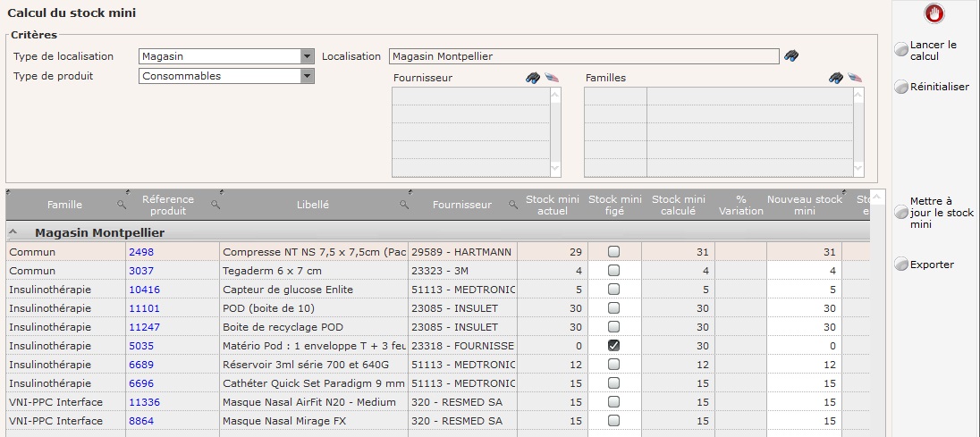Click the round bullet beside Lancer le calcul
Screen dimensions: 980x437
[x=901, y=51]
